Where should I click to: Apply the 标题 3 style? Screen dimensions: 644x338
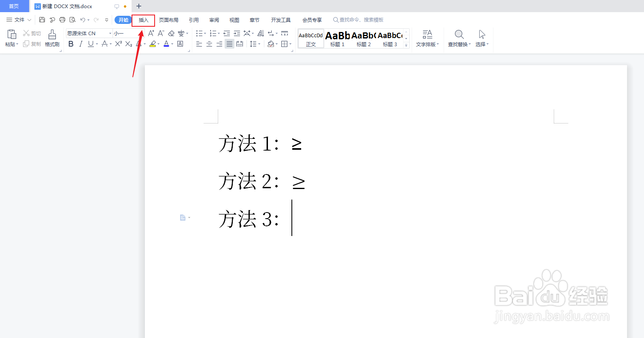click(x=390, y=38)
